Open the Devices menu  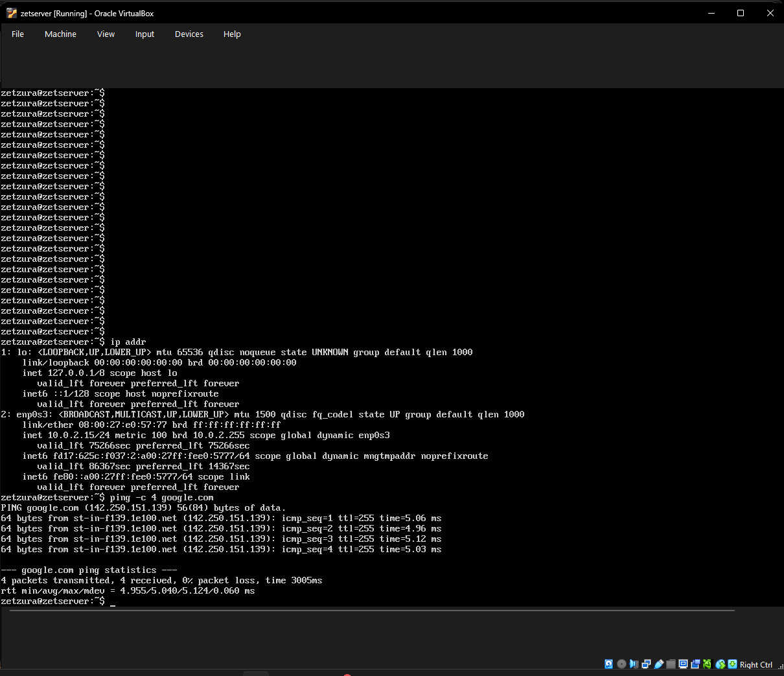tap(189, 34)
